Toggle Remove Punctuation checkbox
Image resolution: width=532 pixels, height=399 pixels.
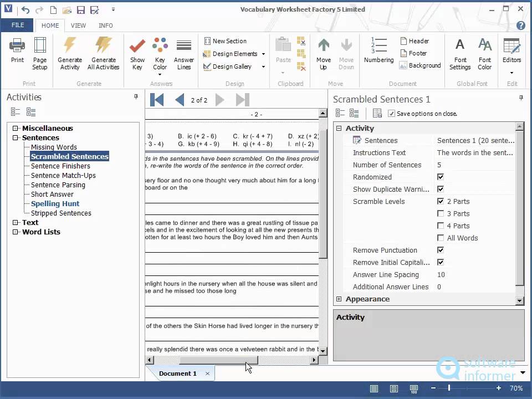point(441,250)
